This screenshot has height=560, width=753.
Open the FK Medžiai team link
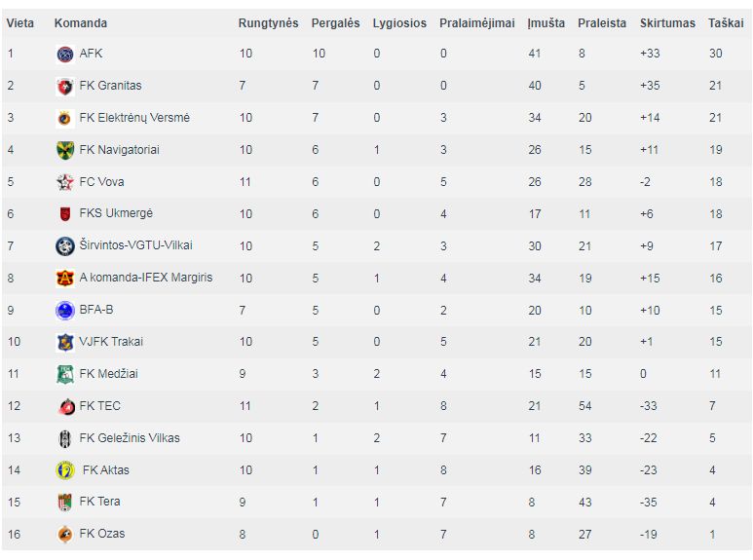[x=108, y=374]
